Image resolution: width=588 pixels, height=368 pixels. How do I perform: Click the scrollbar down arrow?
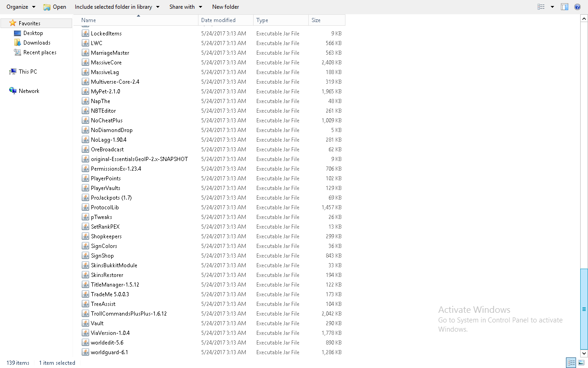(584, 353)
